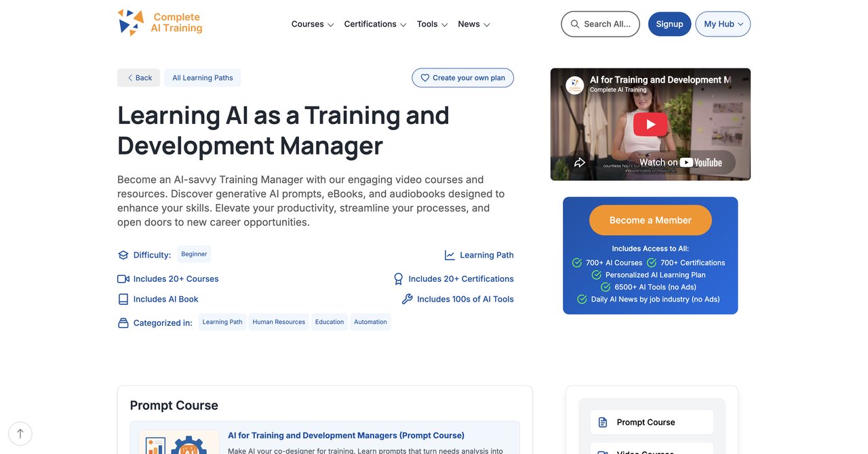Select the Human Resources category tag
This screenshot has width=868, height=454.
(279, 322)
